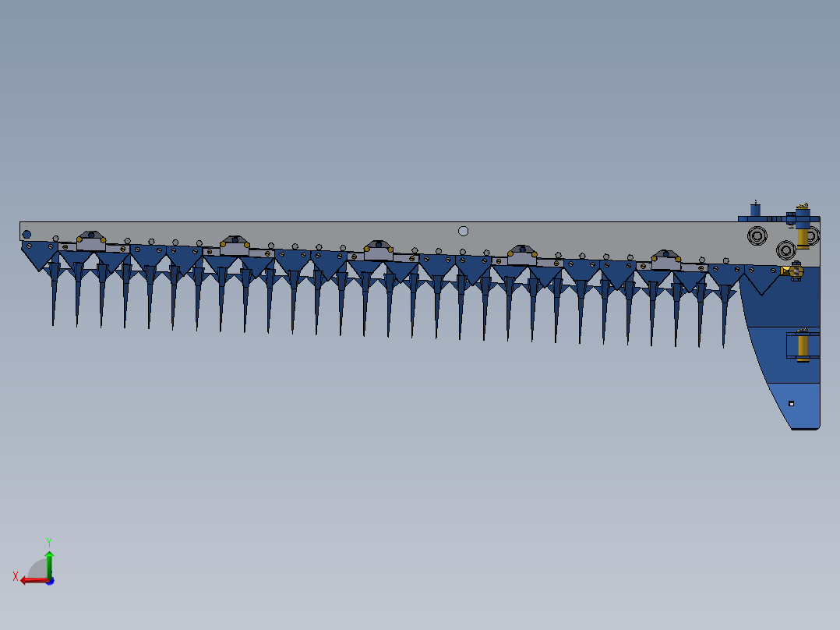
Task: Click the green Y axis arrow of the triad
Action: point(49,564)
